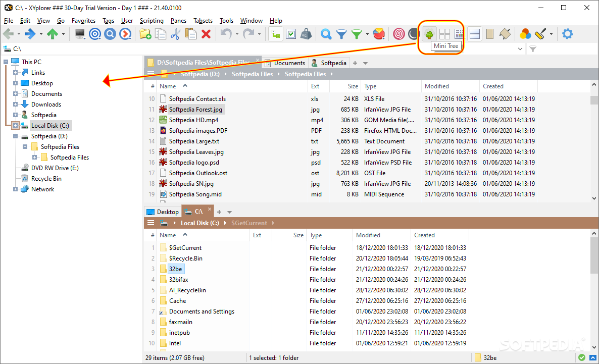
Task: Select the inetpub folder row
Action: (x=179, y=333)
